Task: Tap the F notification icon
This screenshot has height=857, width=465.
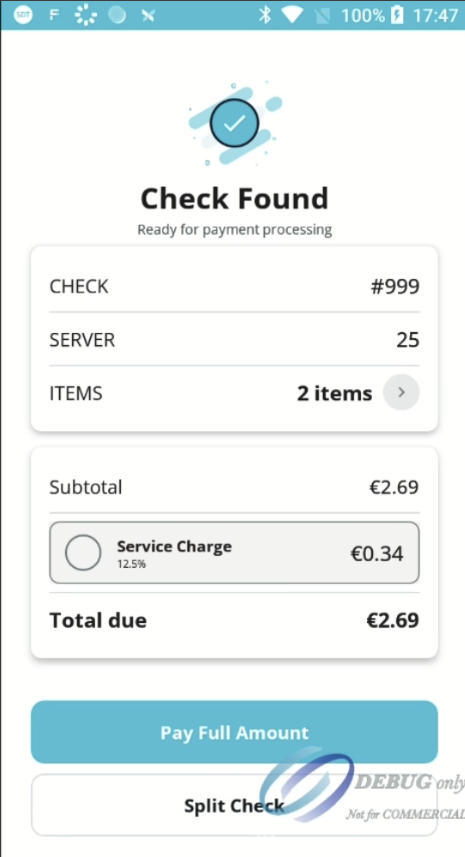Action: click(54, 15)
